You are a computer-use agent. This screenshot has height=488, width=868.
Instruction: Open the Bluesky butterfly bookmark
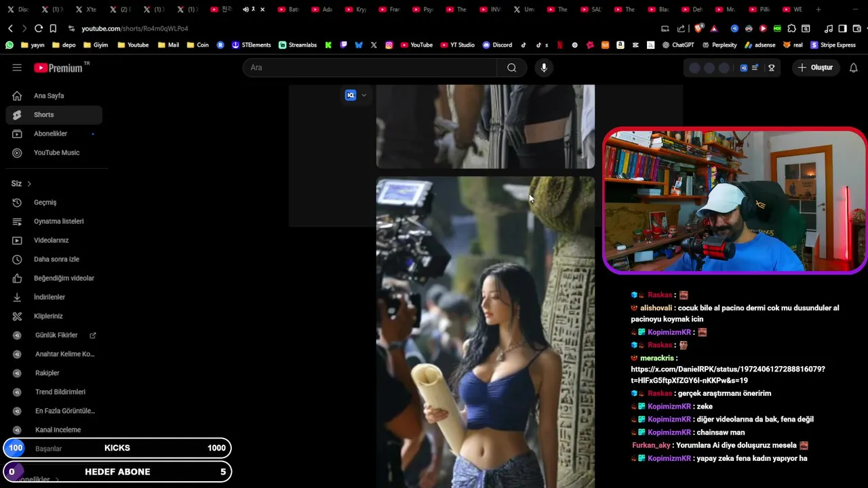coord(359,45)
